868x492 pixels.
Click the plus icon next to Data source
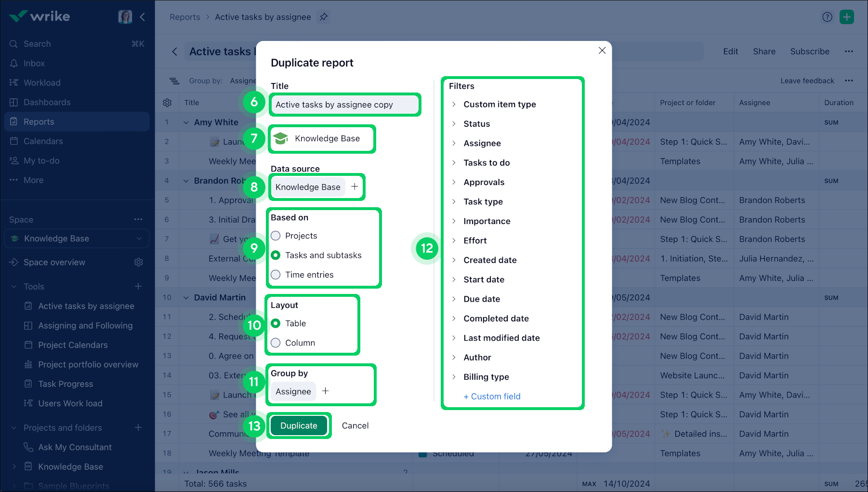point(355,186)
